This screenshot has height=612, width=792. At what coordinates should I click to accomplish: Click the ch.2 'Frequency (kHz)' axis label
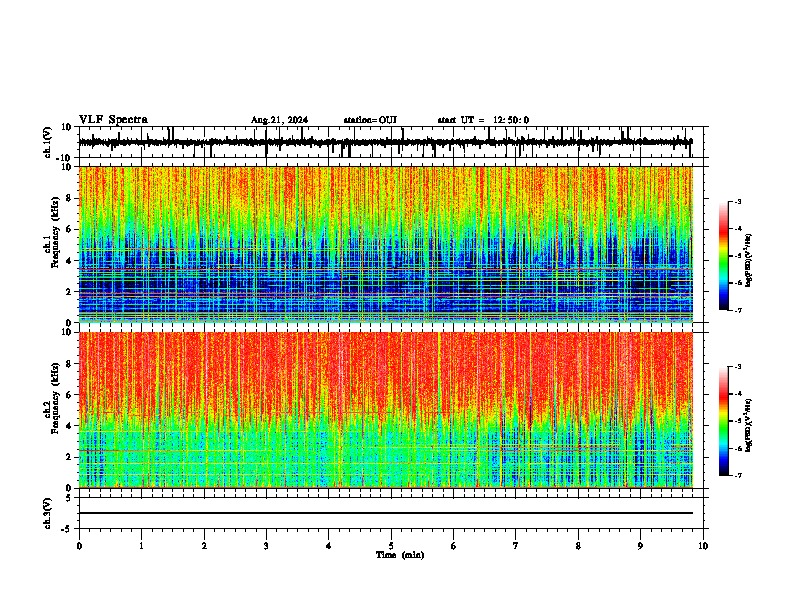pyautogui.click(x=55, y=398)
